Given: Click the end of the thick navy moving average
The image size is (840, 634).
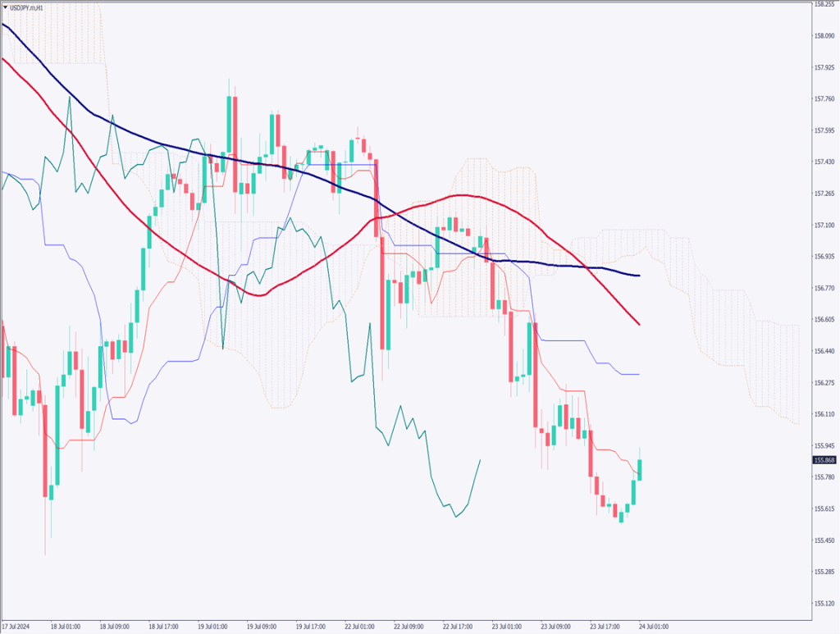Looking at the screenshot, I should [639, 276].
